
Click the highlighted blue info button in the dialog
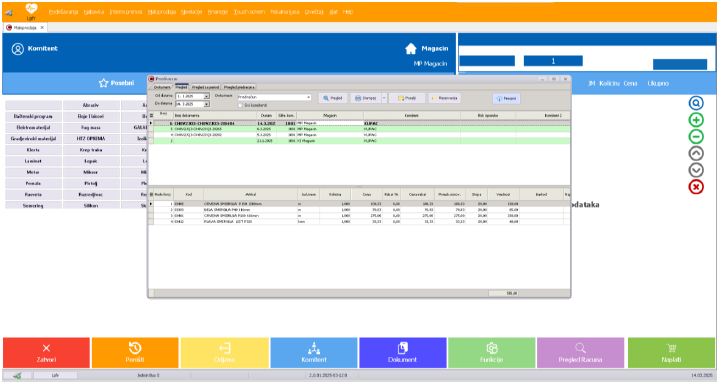506,98
